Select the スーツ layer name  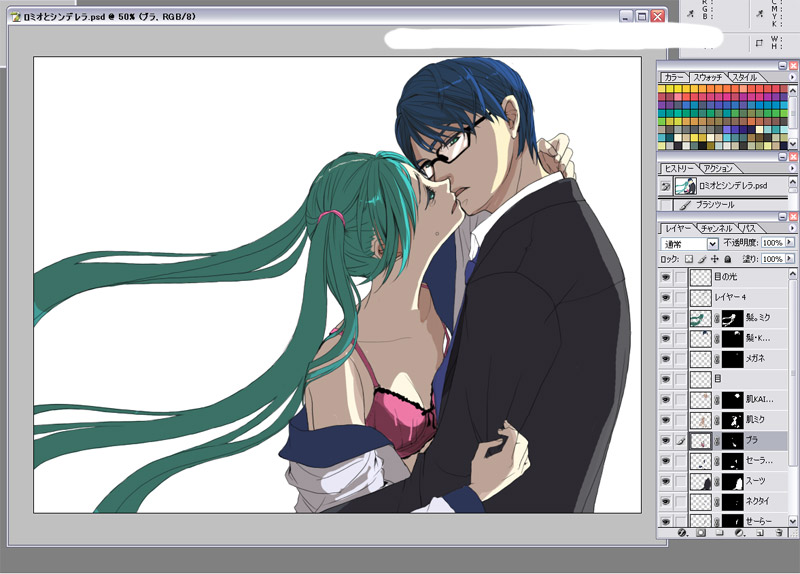(x=755, y=481)
